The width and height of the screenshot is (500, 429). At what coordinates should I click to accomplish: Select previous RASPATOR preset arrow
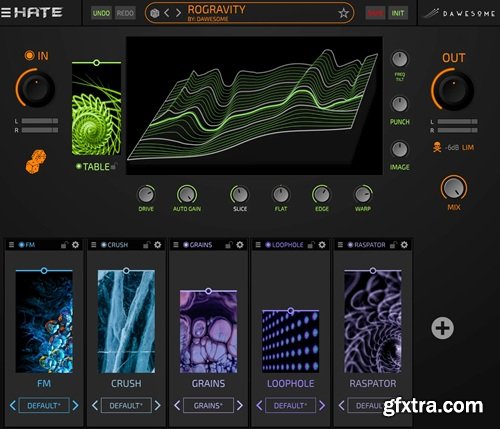tap(341, 406)
